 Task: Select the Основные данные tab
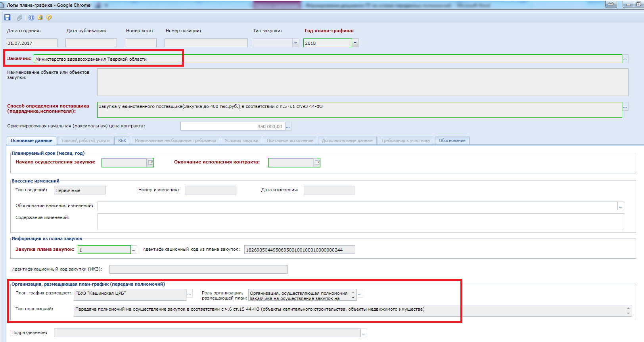pyautogui.click(x=31, y=140)
